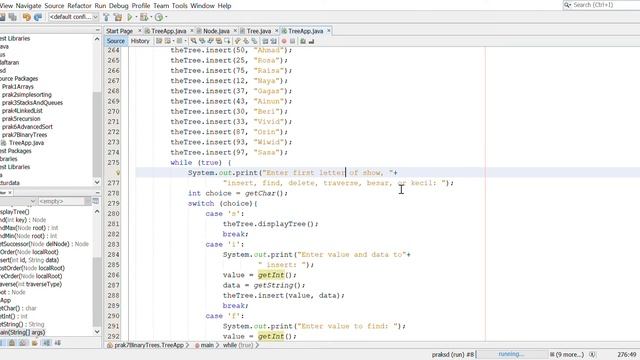Open the Refactor menu
This screenshot has width=640, height=360.
79,6
